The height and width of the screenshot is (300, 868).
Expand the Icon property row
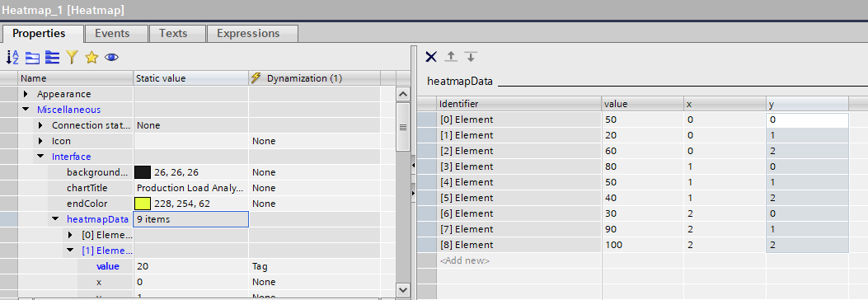(40, 141)
